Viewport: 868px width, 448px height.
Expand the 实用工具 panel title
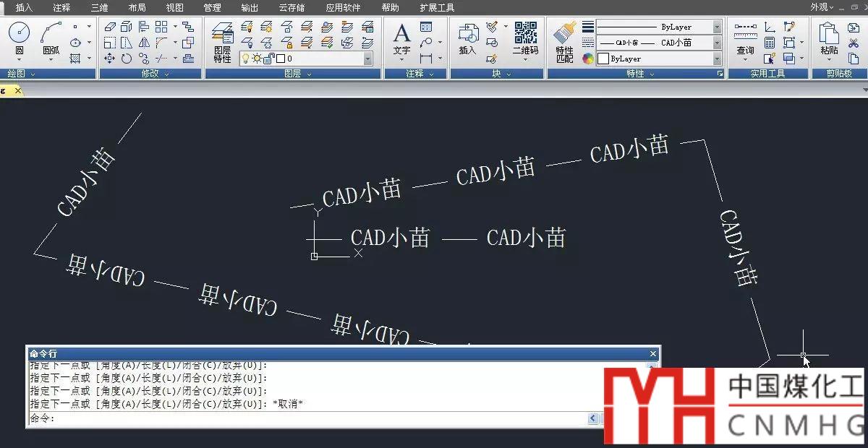(768, 74)
